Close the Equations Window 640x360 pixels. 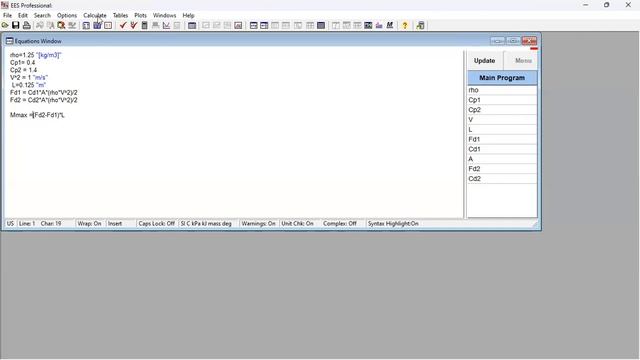coord(529,41)
